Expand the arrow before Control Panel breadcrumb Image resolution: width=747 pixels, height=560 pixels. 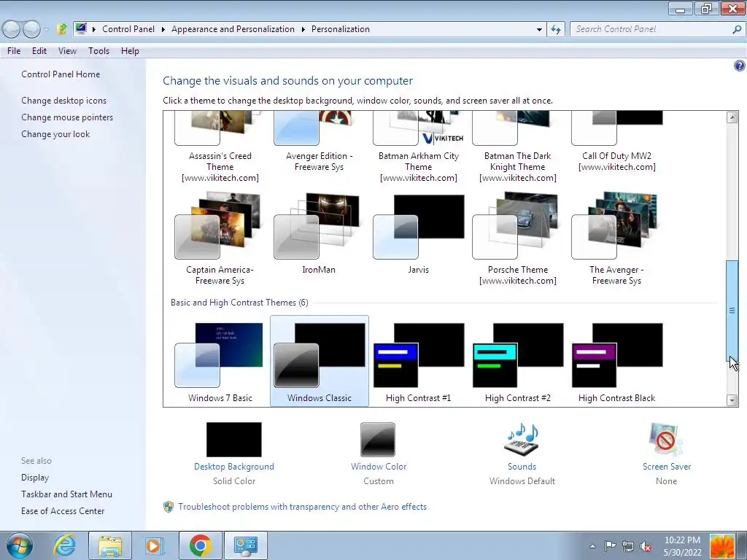tap(94, 29)
